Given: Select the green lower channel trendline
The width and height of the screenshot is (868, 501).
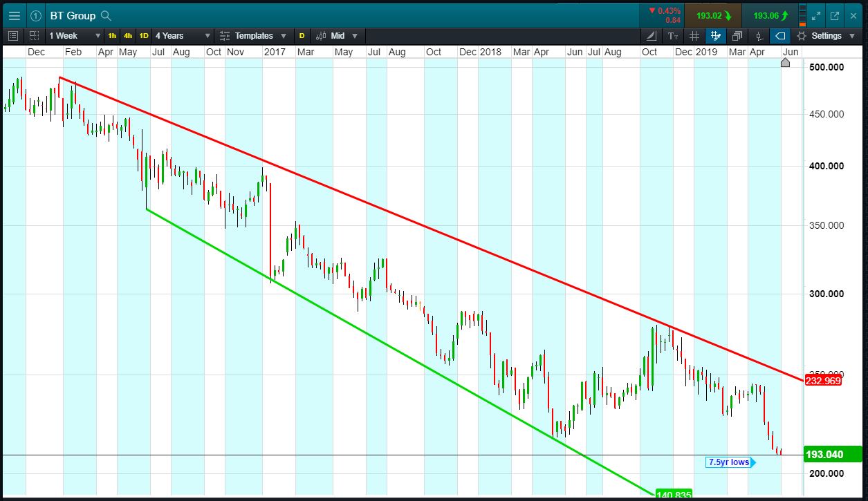Looking at the screenshot, I should [400, 352].
